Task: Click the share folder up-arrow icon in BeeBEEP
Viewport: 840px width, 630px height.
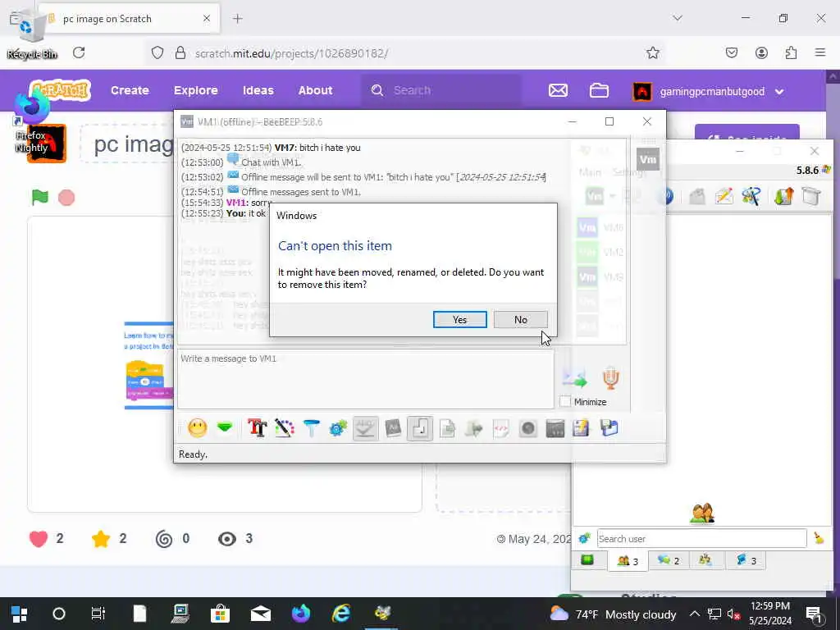Action: pyautogui.click(x=783, y=196)
